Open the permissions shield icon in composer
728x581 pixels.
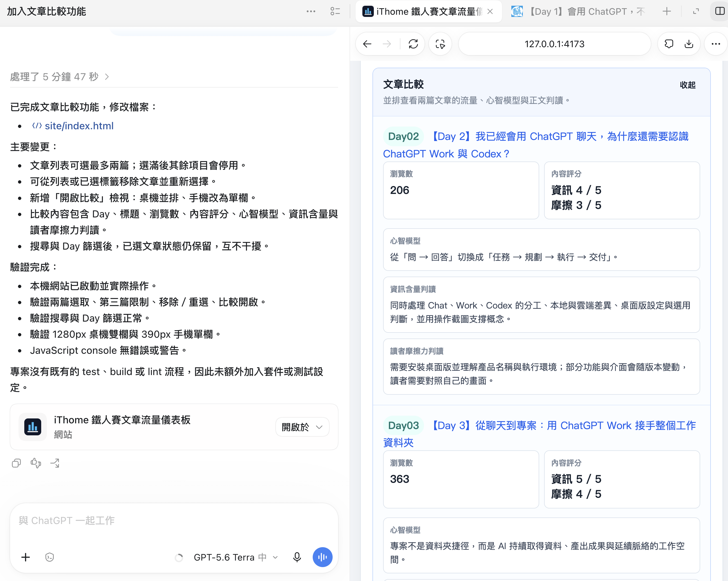pos(50,557)
